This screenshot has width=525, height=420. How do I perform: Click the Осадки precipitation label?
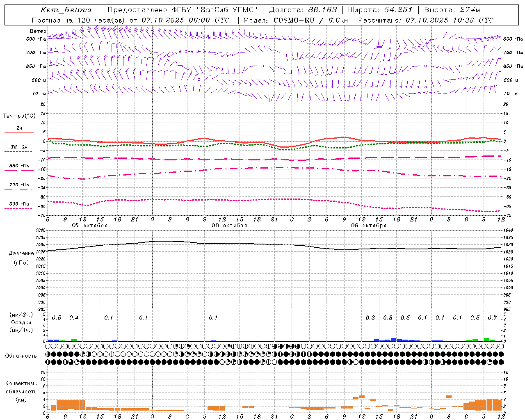click(21, 322)
